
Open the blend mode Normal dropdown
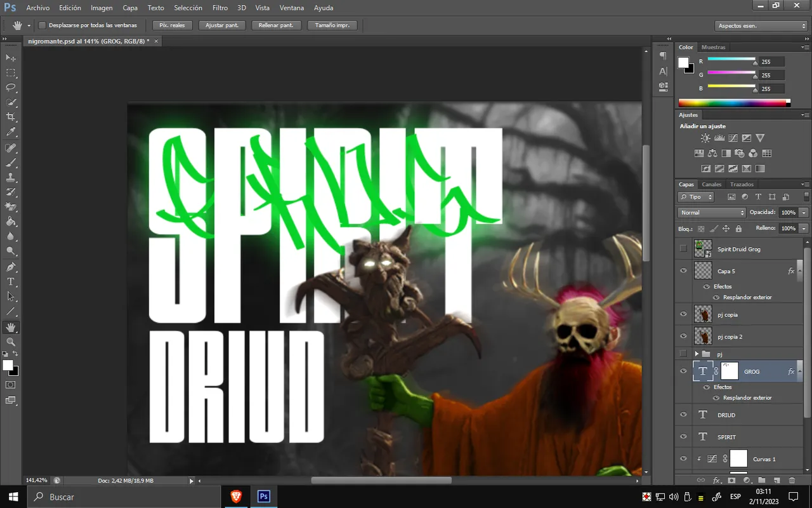pyautogui.click(x=711, y=213)
